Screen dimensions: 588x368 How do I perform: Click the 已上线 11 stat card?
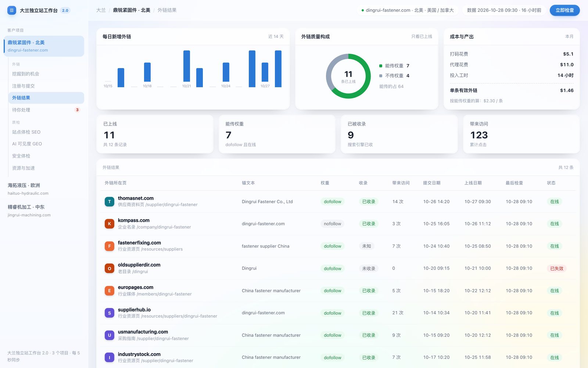tap(155, 134)
